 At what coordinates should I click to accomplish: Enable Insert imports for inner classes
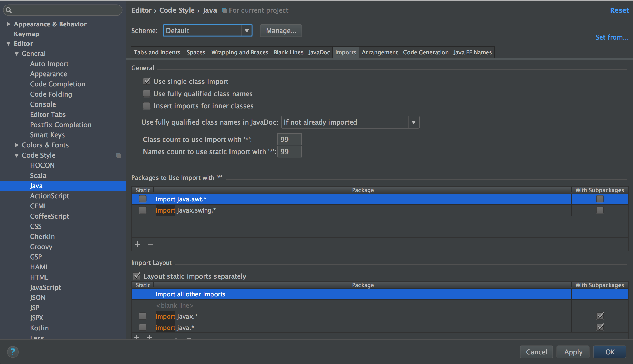[147, 106]
